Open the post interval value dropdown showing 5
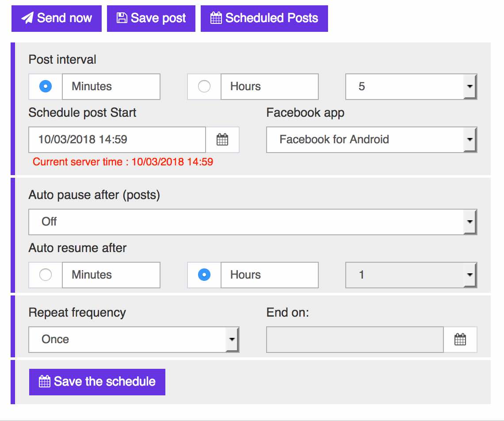Screen dimensions: 504x421 [x=411, y=87]
